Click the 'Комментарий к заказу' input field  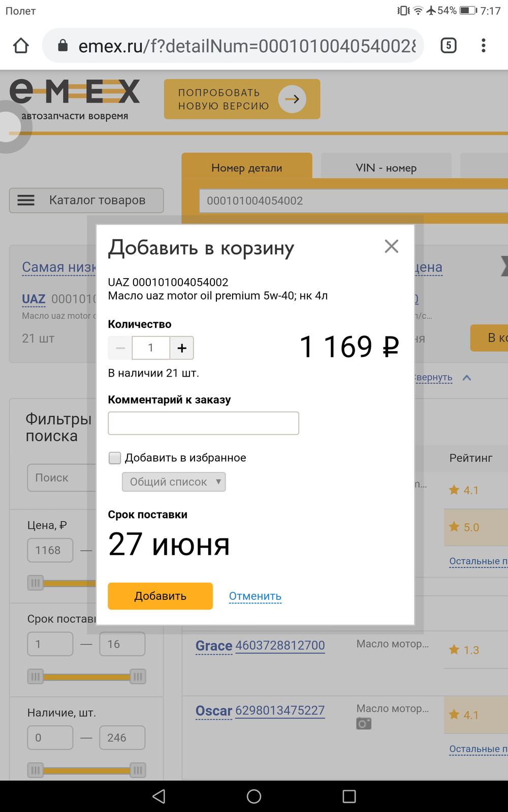tap(203, 423)
